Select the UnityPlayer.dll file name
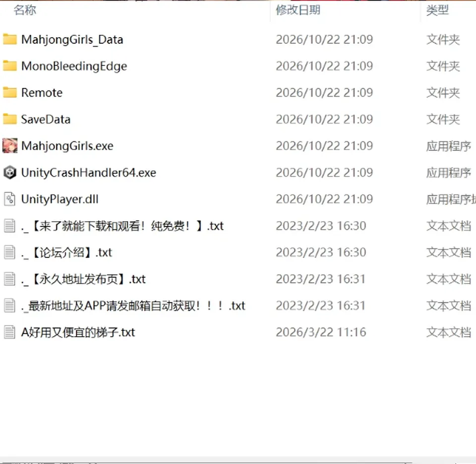Viewport: 476px width, 464px height. (59, 199)
